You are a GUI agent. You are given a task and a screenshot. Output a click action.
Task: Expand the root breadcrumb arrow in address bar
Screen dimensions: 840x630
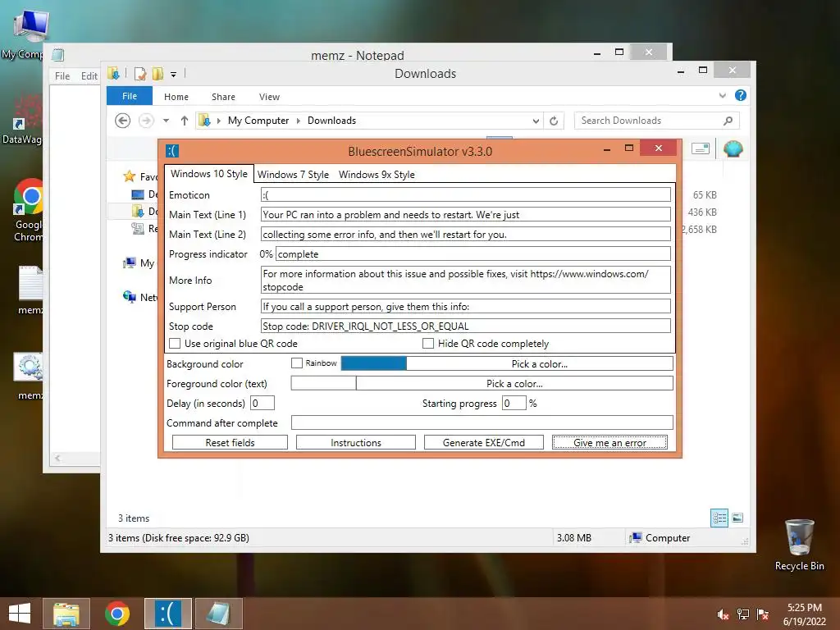point(218,121)
